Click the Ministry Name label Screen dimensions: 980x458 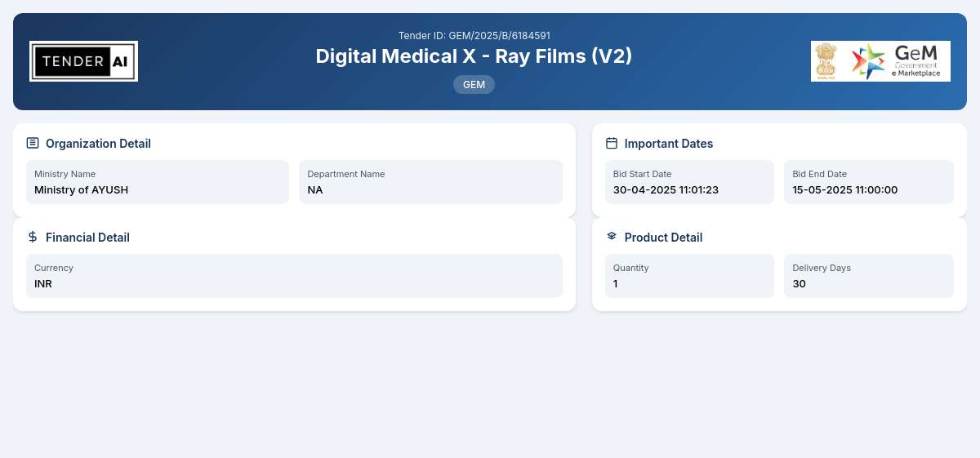[x=65, y=174]
